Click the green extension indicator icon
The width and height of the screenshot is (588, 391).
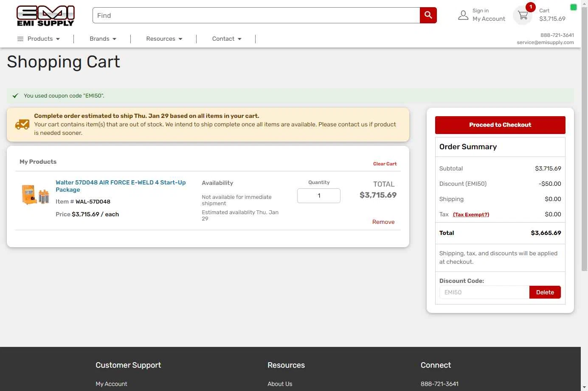[573, 7]
